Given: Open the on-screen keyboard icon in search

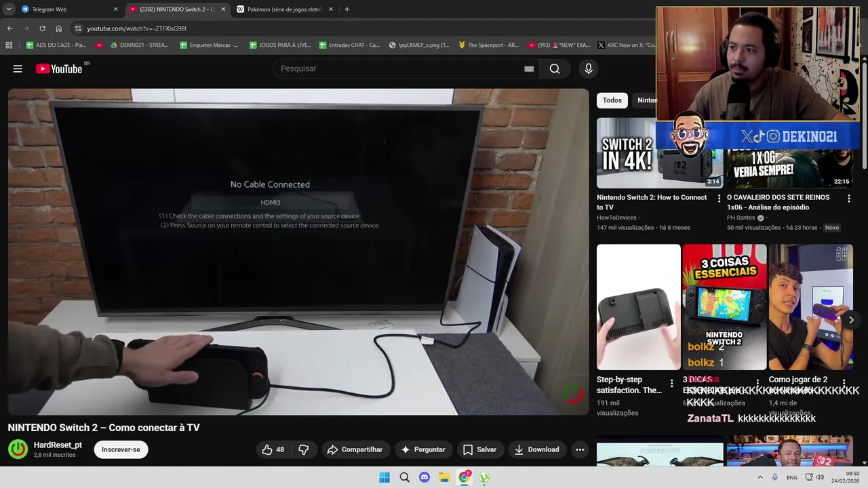Looking at the screenshot, I should coord(529,68).
